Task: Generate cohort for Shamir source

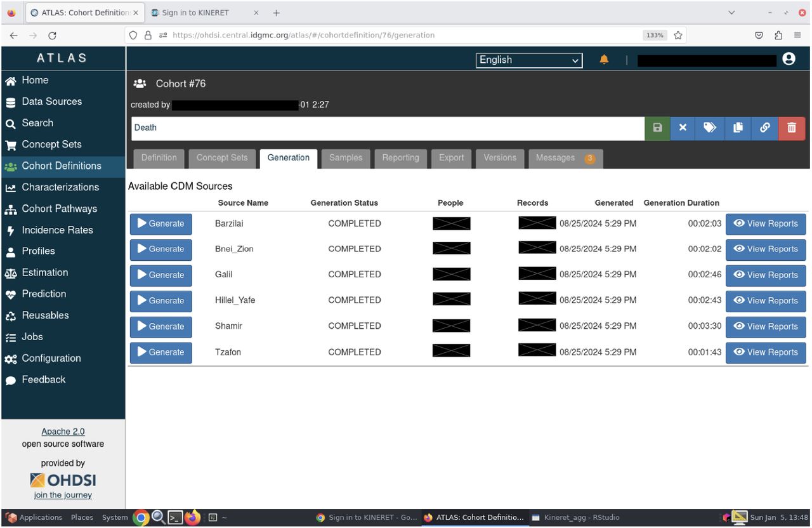Action: pyautogui.click(x=161, y=327)
